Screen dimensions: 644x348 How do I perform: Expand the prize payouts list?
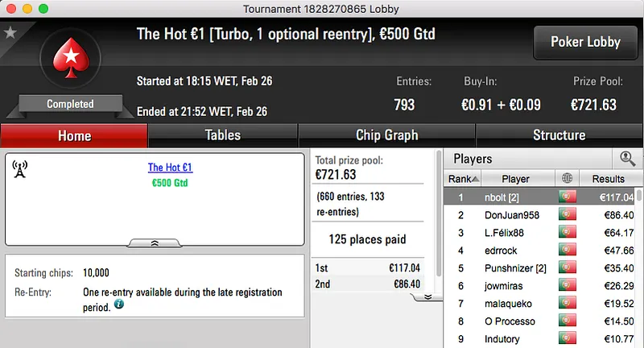click(x=427, y=296)
